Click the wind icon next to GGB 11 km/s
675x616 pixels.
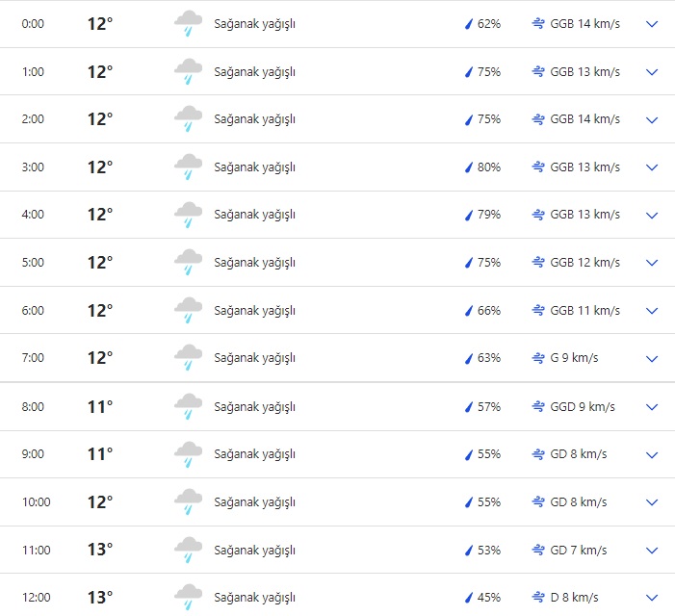(538, 311)
